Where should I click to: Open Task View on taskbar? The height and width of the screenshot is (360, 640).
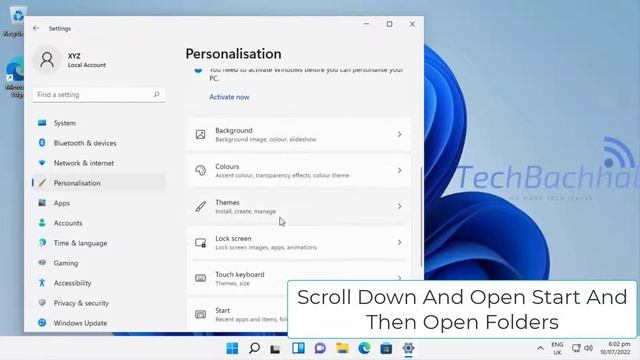[276, 348]
